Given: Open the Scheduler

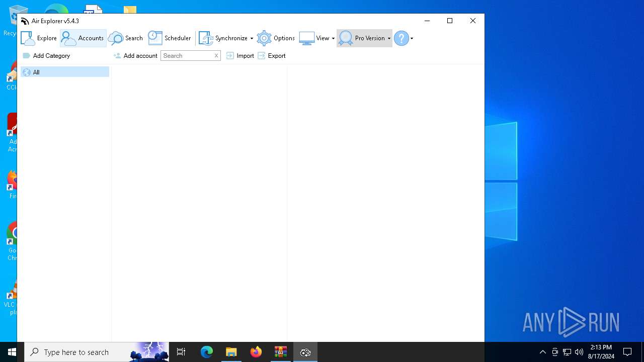Looking at the screenshot, I should [170, 38].
